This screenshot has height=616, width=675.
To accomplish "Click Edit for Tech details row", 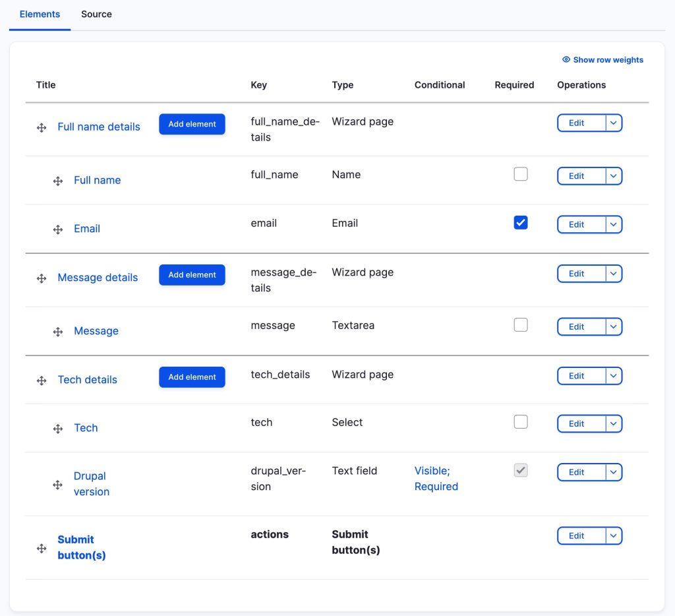I will click(x=581, y=376).
